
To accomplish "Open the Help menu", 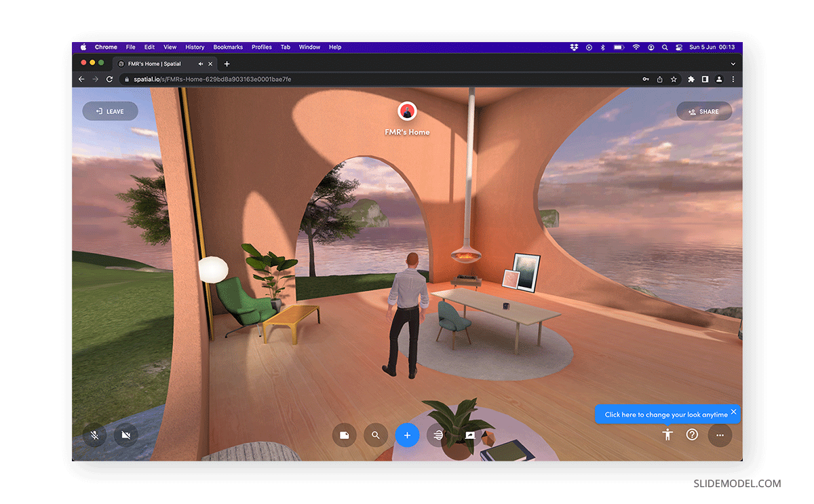I will 335,47.
